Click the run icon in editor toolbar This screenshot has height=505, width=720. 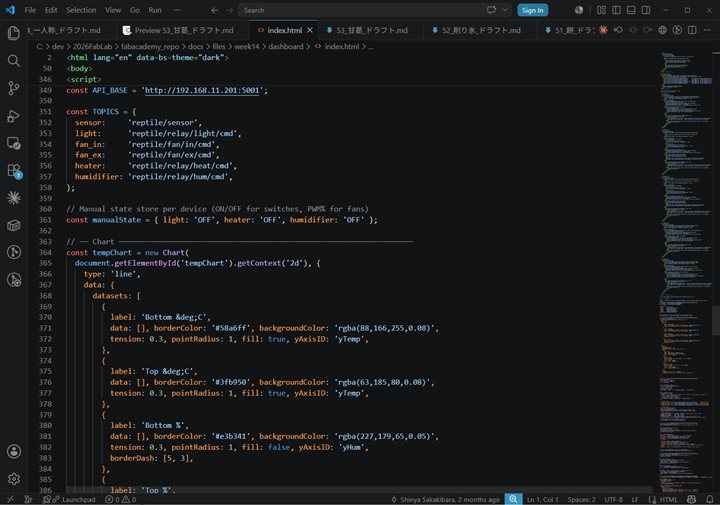pyautogui.click(x=677, y=30)
